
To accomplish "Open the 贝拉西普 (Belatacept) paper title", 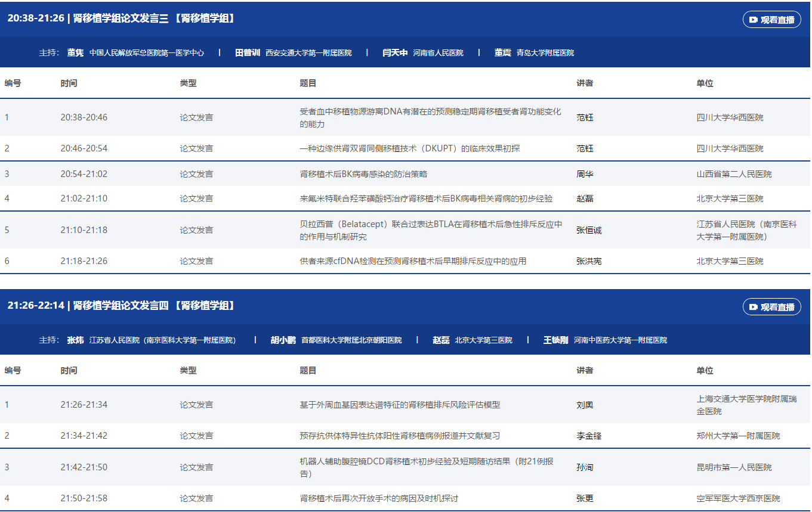I will [x=431, y=230].
